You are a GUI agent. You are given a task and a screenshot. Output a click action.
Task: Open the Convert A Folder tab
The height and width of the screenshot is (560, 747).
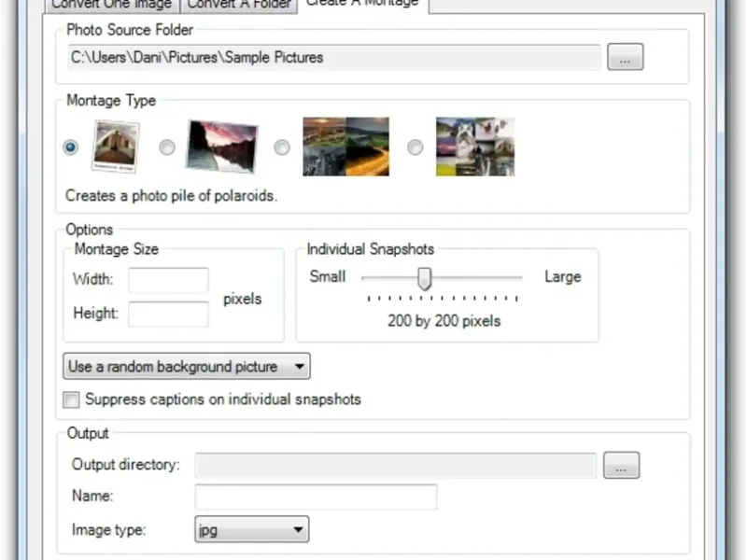click(x=237, y=5)
